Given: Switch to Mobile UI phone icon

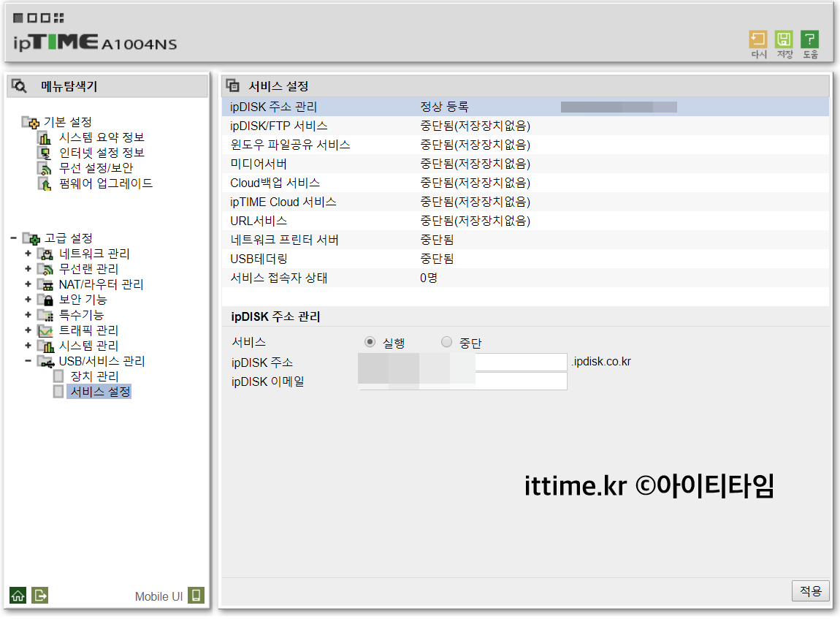Looking at the screenshot, I should point(196,596).
